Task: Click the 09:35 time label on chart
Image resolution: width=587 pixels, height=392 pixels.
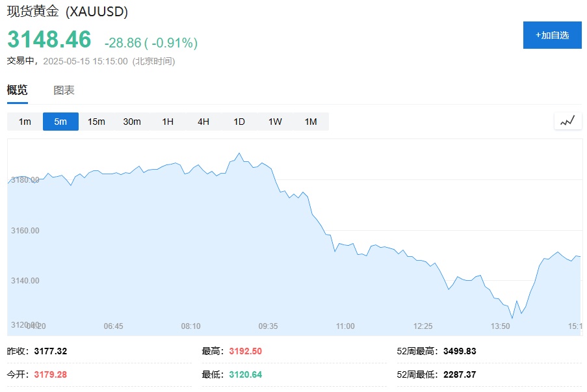Action: coord(268,326)
